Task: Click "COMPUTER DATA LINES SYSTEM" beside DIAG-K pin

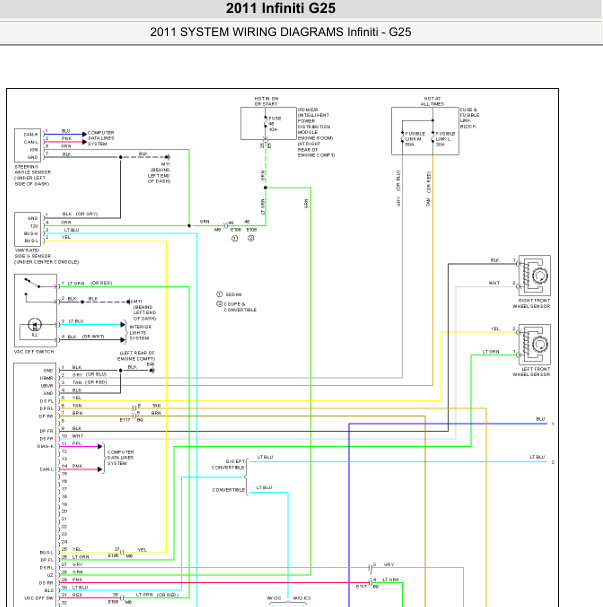Action: (x=120, y=458)
